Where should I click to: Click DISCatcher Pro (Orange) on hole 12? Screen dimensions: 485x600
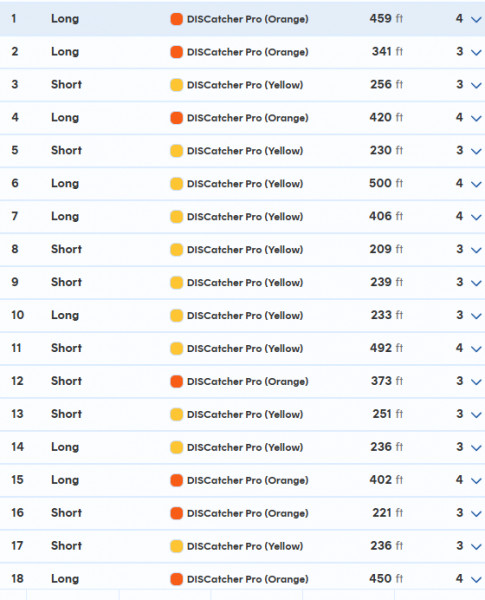248,381
